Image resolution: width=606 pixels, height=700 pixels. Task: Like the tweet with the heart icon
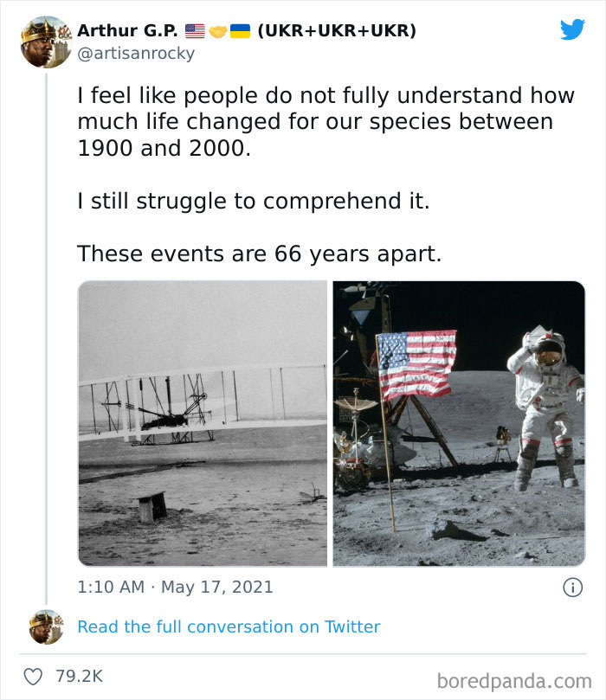[x=33, y=677]
